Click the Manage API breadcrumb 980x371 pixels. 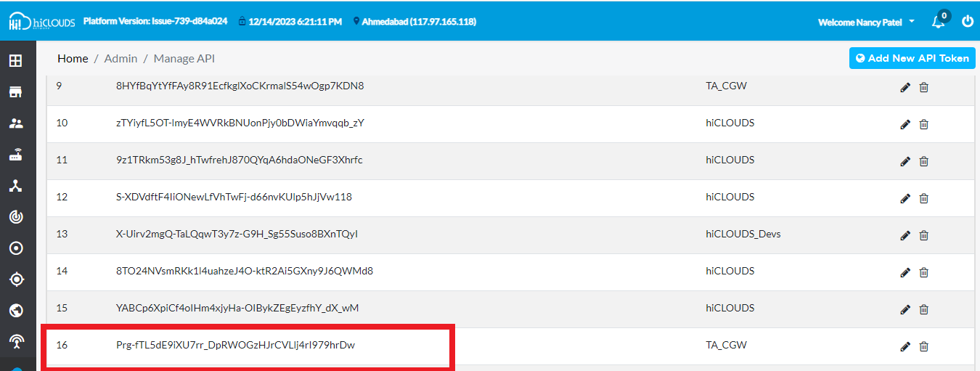[x=184, y=58]
